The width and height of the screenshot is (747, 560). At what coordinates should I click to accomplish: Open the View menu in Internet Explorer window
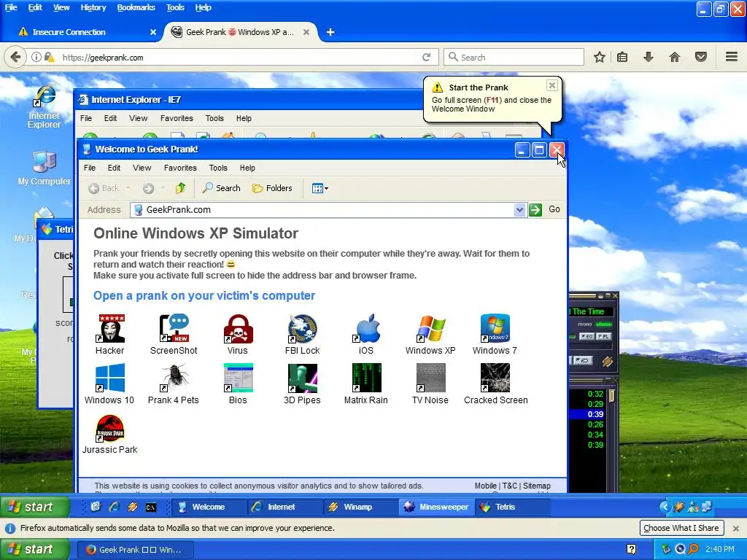tap(138, 118)
